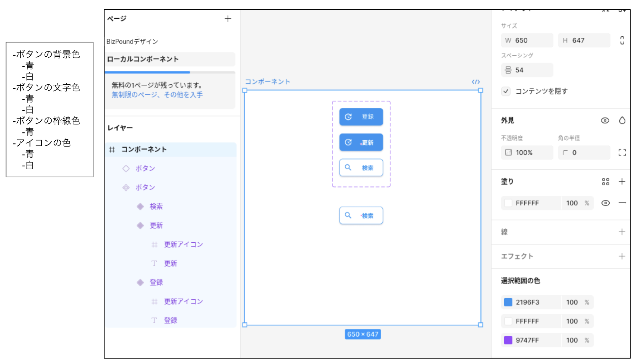Open the fill styles four-dot icon
The image size is (636, 364).
point(605,181)
